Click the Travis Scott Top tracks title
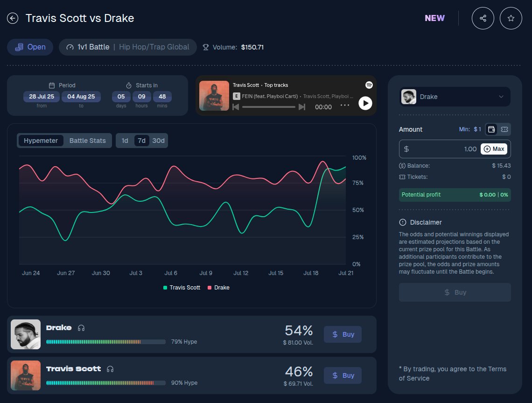This screenshot has height=403, width=532. 260,85
